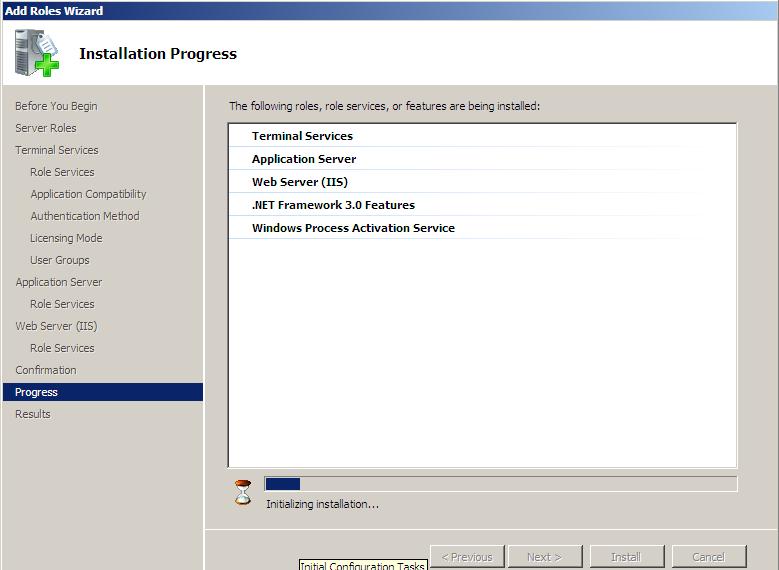
Task: Click the Initial Configuration Tasks tooltip
Action: click(363, 565)
